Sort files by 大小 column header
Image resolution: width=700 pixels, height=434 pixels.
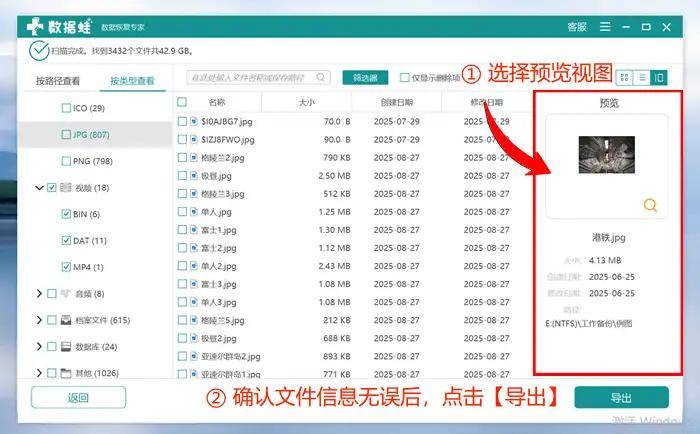[306, 102]
